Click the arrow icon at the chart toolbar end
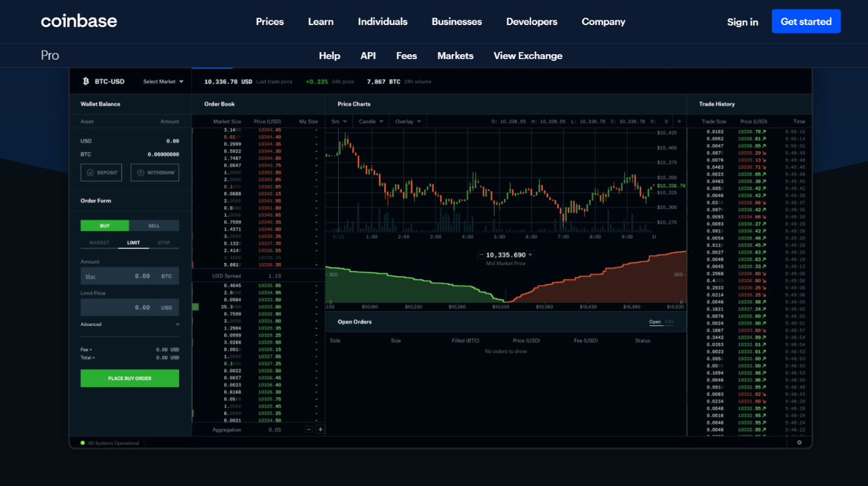 (680, 121)
